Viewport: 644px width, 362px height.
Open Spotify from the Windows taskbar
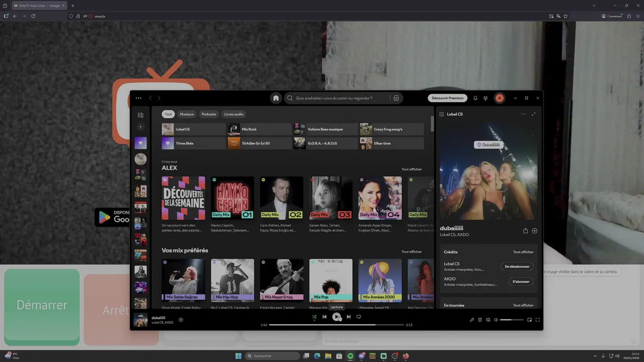350,356
